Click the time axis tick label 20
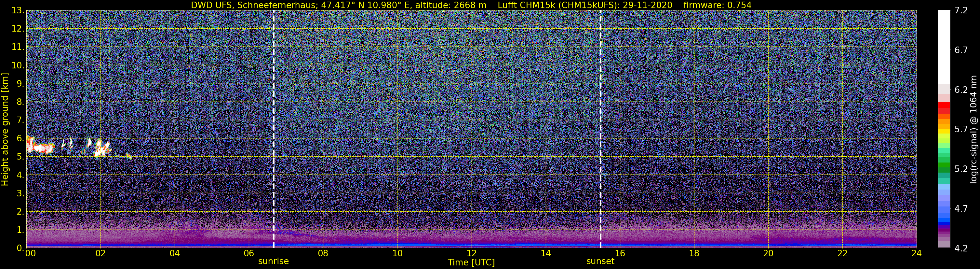 (x=768, y=253)
